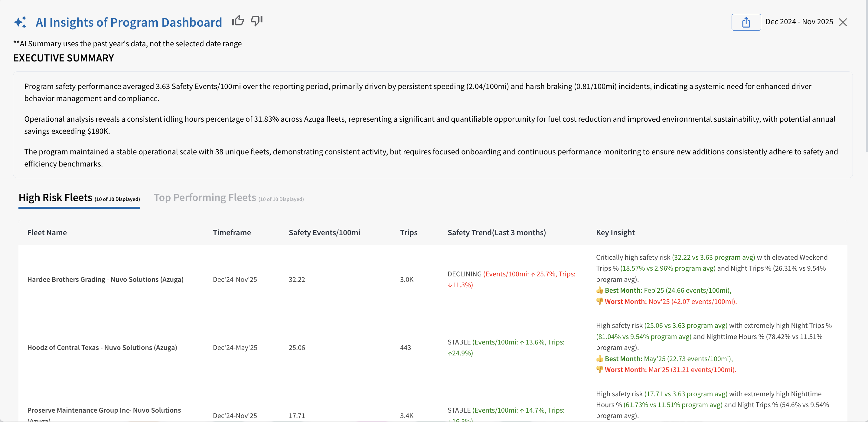Screen dimensions: 868x422
Task: Click the Trips column header
Action: point(408,232)
